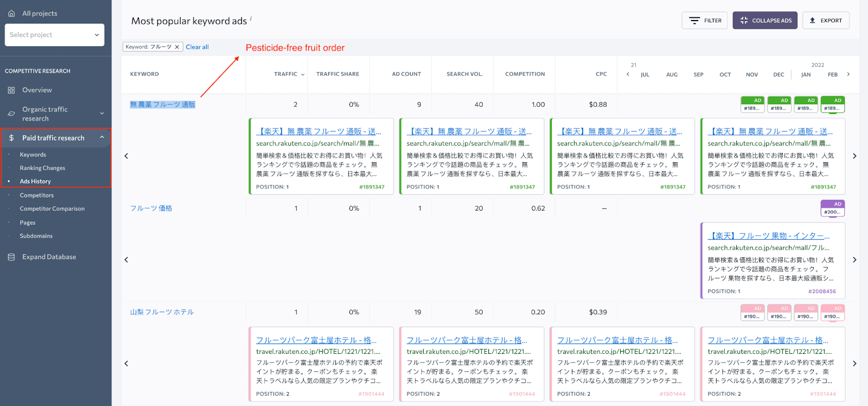Click the Organic traffic research icon
868x406 pixels.
tap(11, 113)
